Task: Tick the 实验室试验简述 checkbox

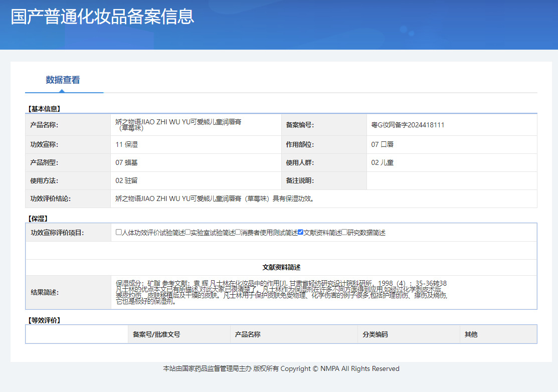Action: click(x=188, y=233)
